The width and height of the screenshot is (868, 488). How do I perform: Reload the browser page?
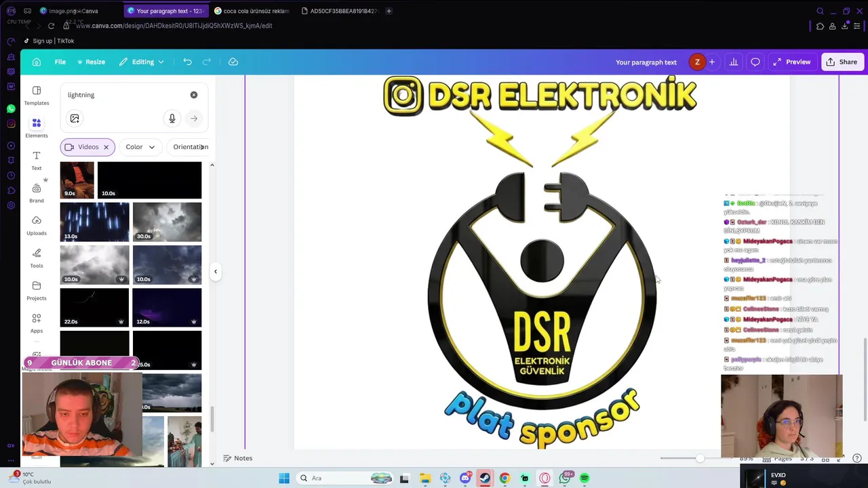[51, 26]
